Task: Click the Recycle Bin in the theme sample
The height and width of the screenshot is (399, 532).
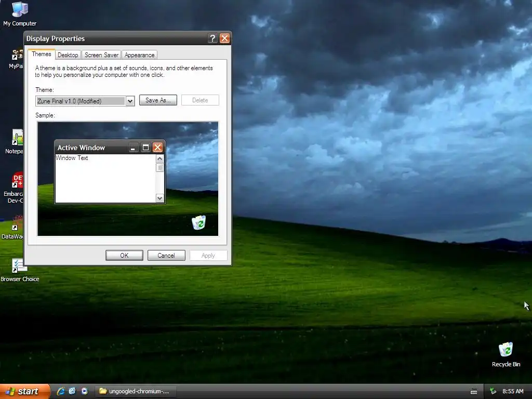Action: [199, 222]
